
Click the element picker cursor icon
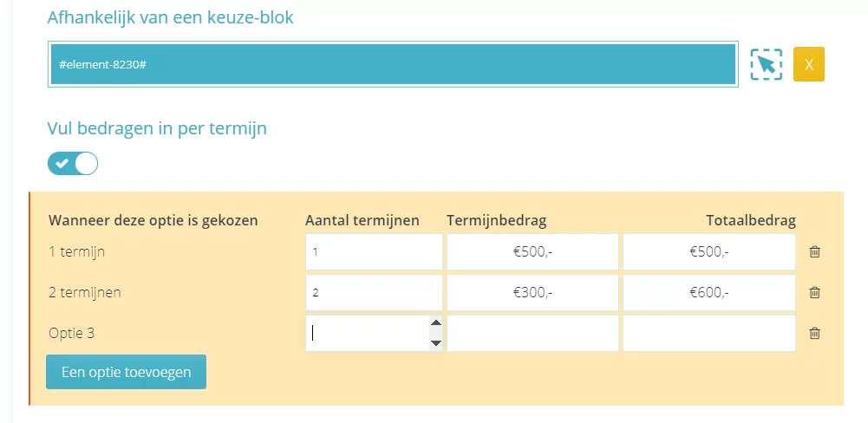[767, 64]
